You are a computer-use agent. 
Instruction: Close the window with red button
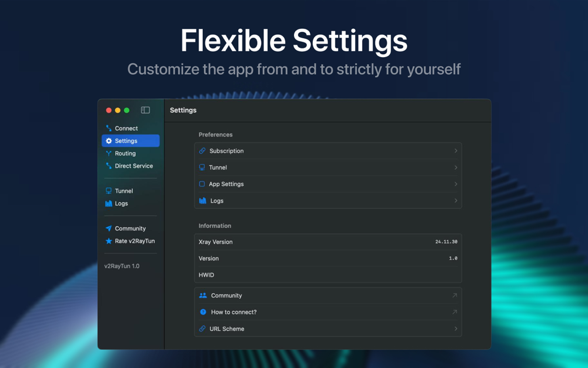coord(109,110)
